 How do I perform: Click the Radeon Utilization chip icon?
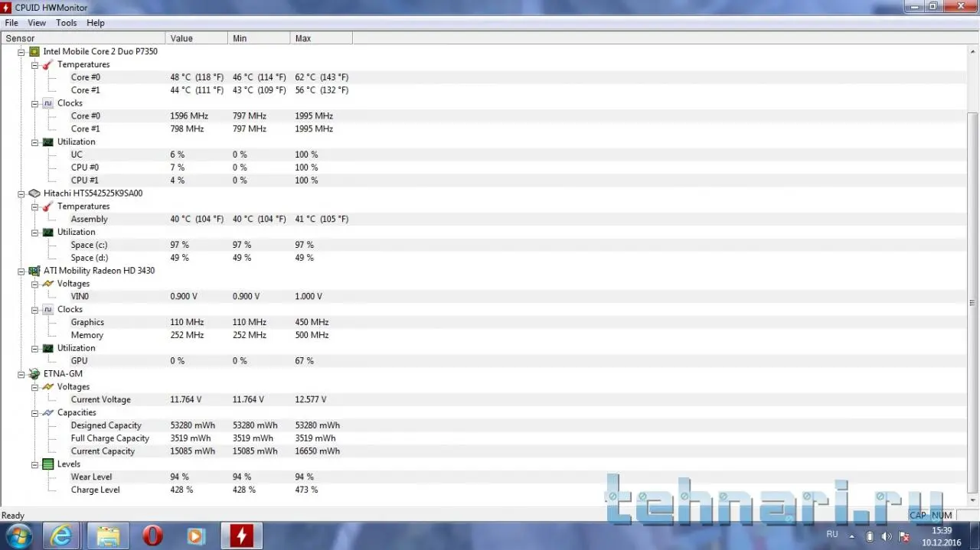click(x=48, y=348)
